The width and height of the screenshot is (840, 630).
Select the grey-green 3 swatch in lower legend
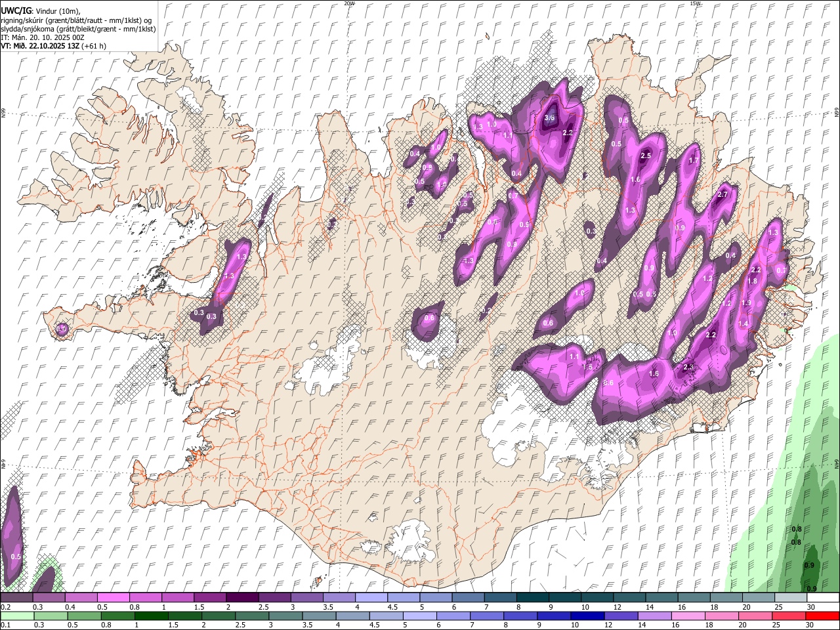click(x=285, y=616)
